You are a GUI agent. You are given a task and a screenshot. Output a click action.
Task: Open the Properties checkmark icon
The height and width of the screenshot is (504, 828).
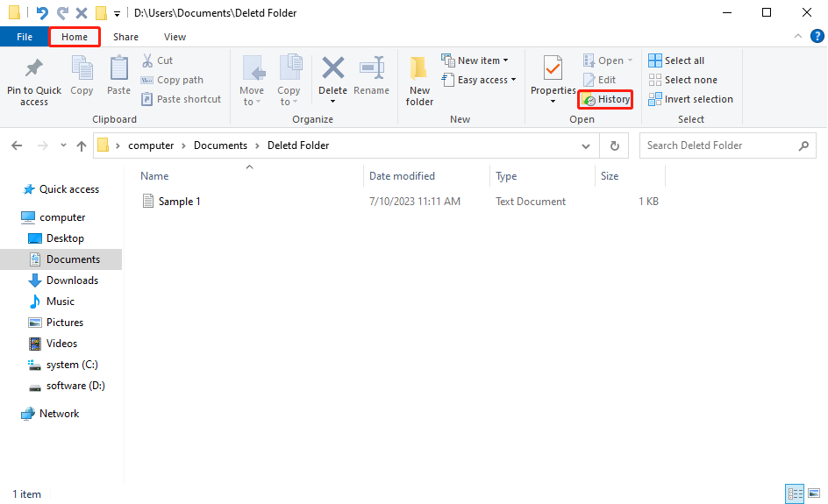553,68
